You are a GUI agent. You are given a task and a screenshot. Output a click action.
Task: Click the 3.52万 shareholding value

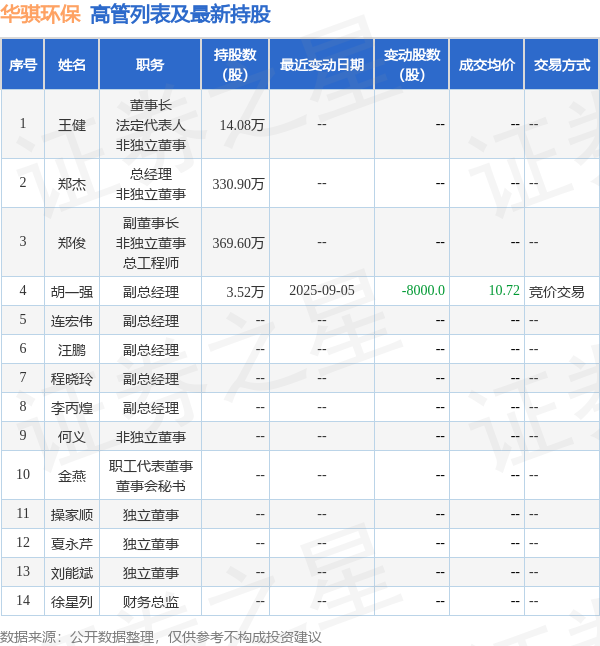click(x=245, y=292)
